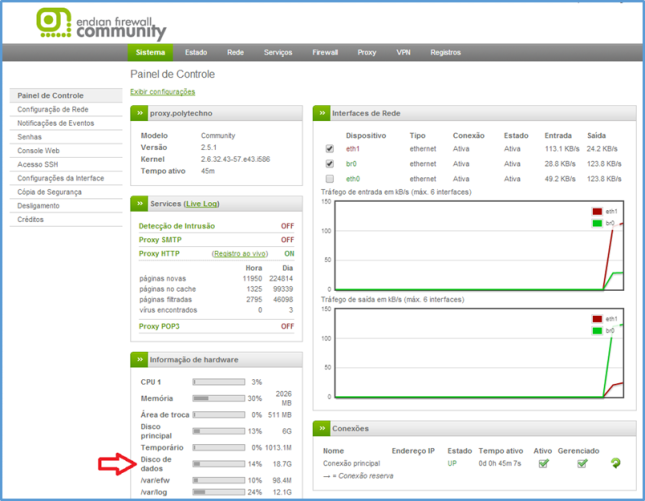Open Créditos in the sidebar
This screenshot has height=501, width=645.
click(x=66, y=220)
